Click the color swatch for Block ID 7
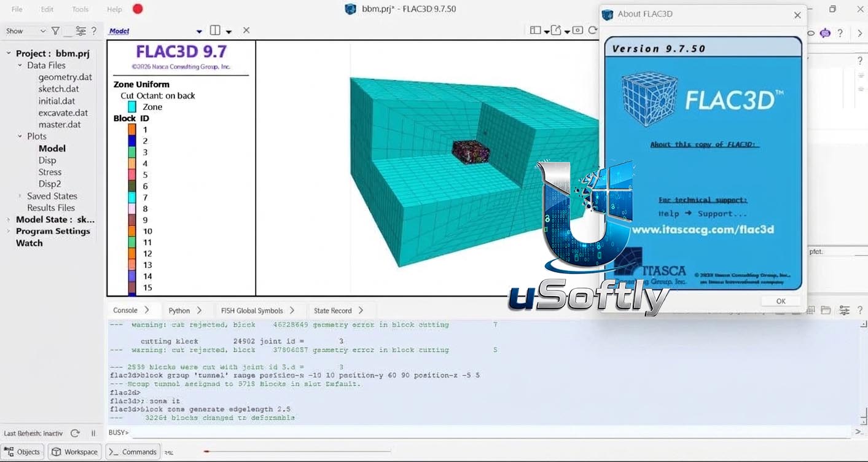868x462 pixels. click(132, 197)
